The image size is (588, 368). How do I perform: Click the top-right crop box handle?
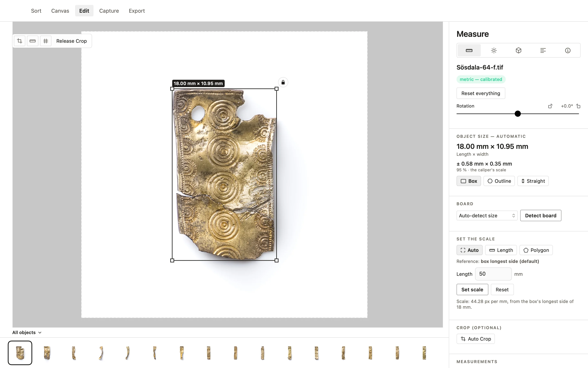click(x=276, y=89)
